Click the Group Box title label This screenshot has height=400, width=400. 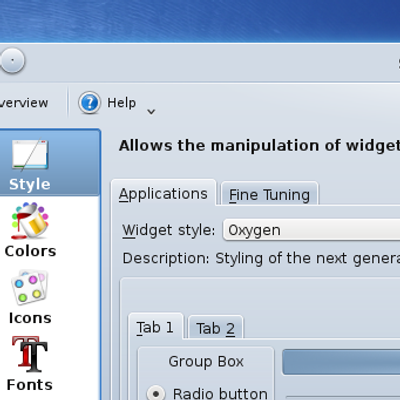coord(206,362)
